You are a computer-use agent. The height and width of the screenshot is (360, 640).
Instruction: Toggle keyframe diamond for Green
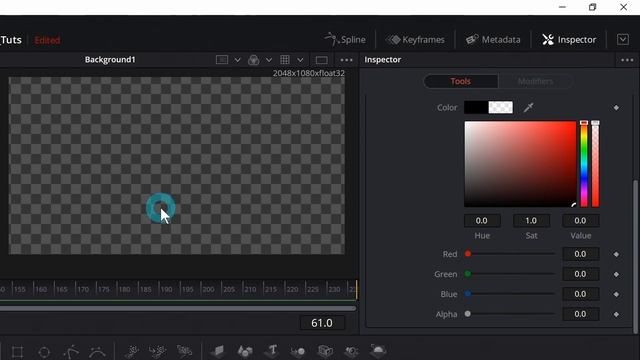[616, 274]
